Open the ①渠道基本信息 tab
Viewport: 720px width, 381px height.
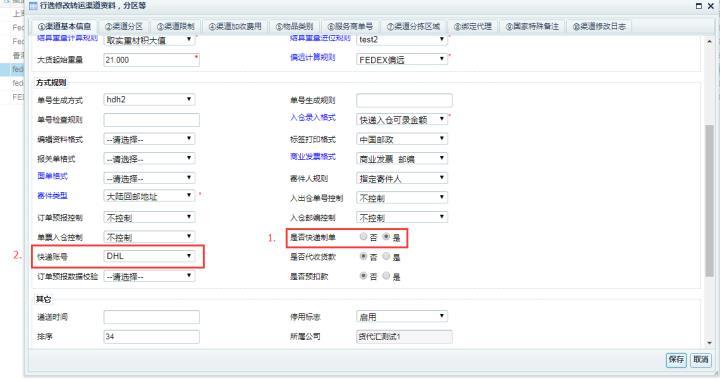pos(64,27)
